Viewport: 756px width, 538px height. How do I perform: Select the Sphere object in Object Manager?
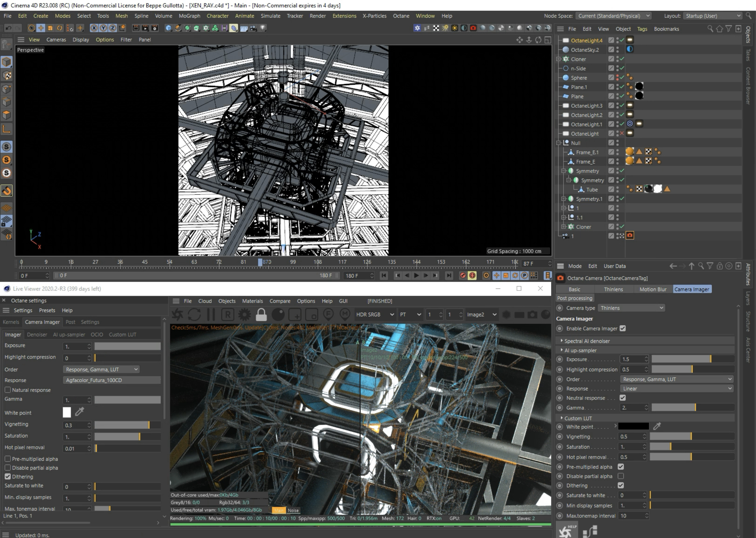pyautogui.click(x=579, y=78)
